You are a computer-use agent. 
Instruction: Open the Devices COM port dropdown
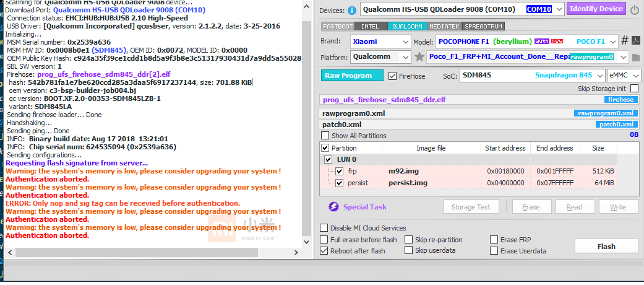(559, 9)
